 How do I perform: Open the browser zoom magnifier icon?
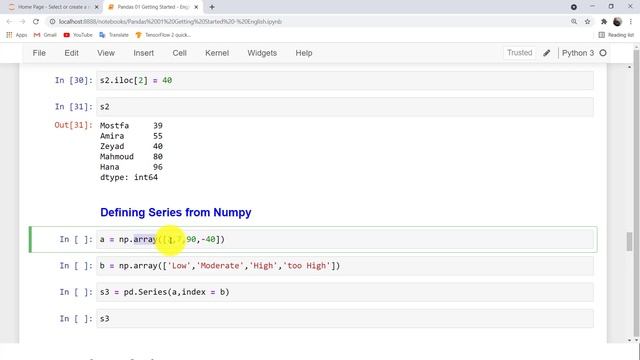click(x=574, y=22)
